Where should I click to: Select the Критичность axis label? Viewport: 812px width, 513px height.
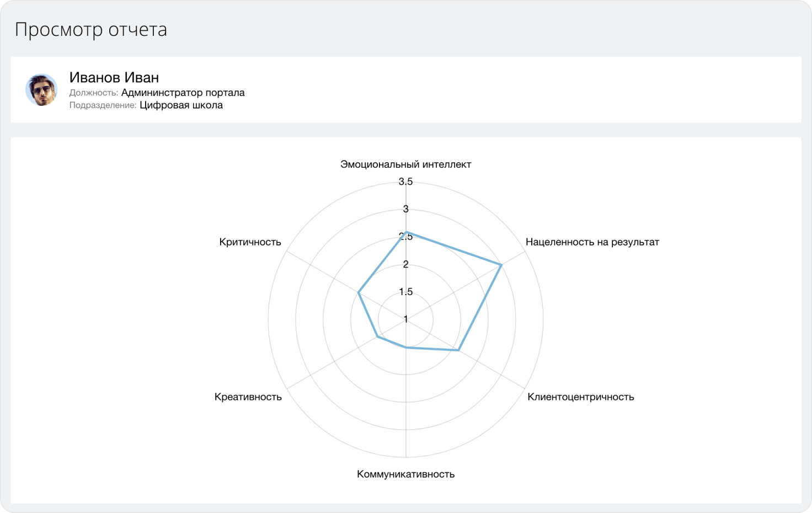[250, 242]
